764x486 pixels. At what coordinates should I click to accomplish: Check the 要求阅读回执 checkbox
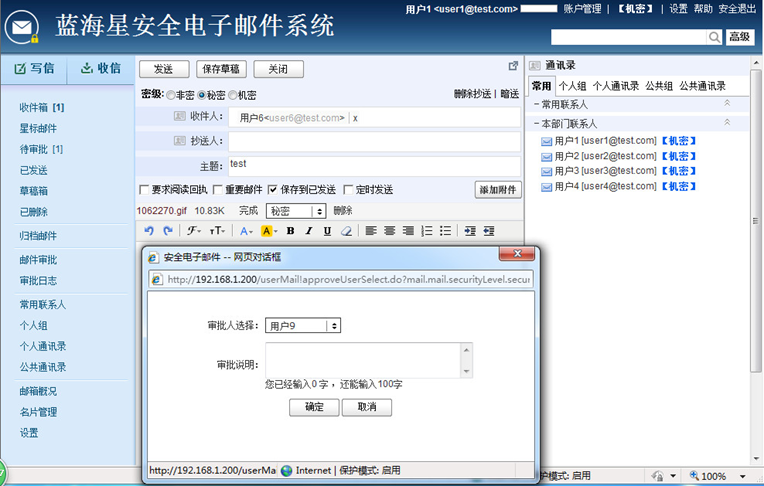[x=143, y=189]
